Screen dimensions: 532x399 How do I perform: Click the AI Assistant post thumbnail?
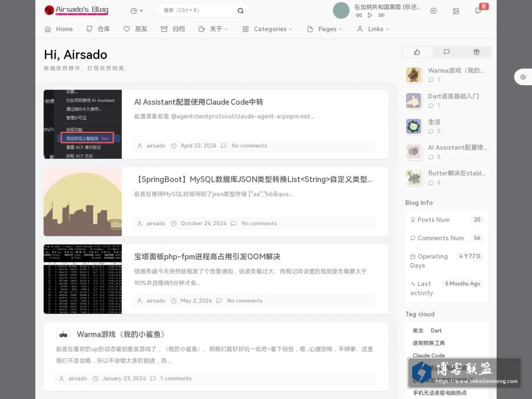point(82,124)
